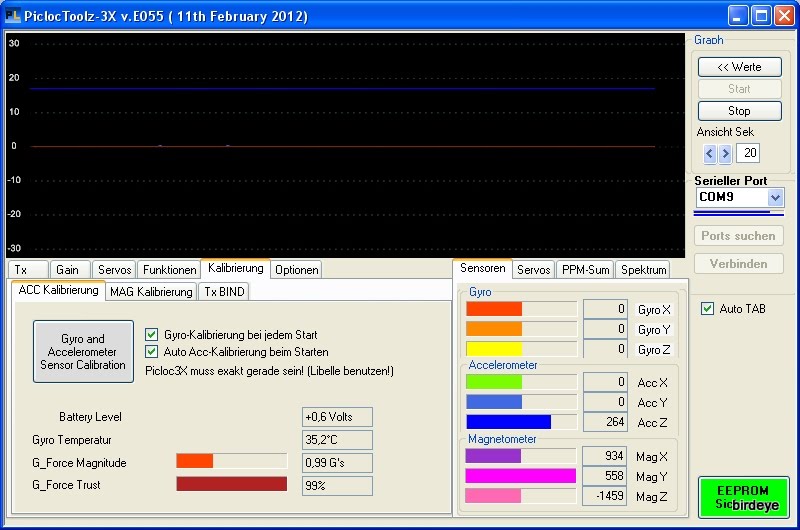Uncheck the Auto TAB checkbox

pyautogui.click(x=708, y=309)
